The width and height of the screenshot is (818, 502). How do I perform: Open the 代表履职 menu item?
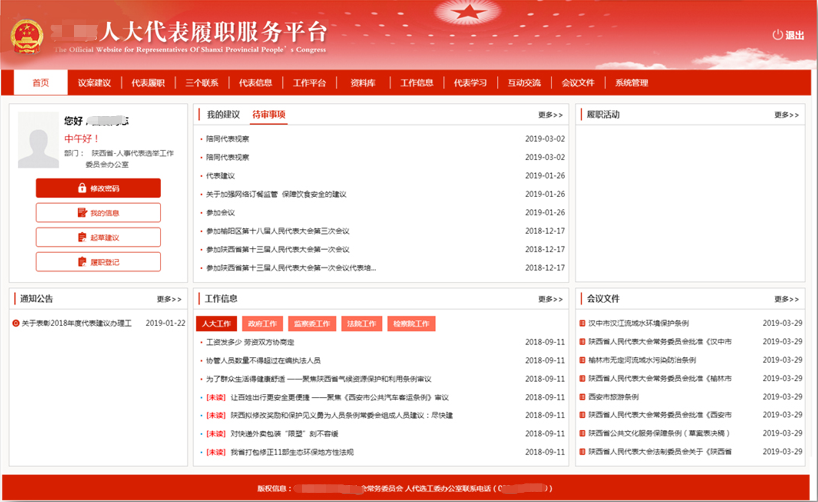[x=148, y=82]
